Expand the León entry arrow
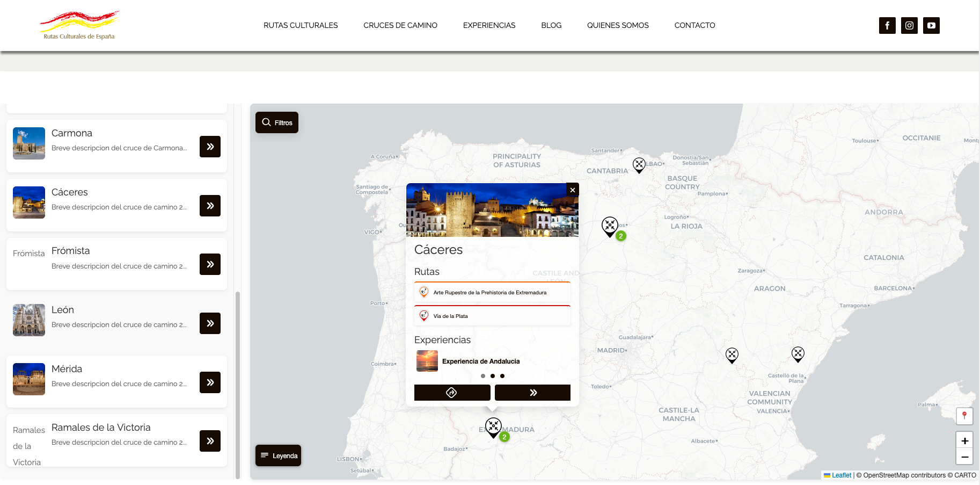The width and height of the screenshot is (980, 485). coord(210,323)
